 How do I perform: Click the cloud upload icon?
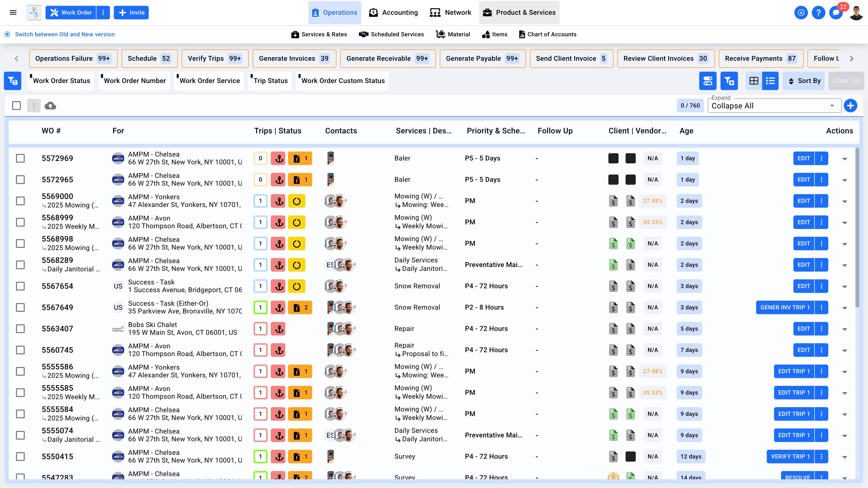tap(50, 106)
